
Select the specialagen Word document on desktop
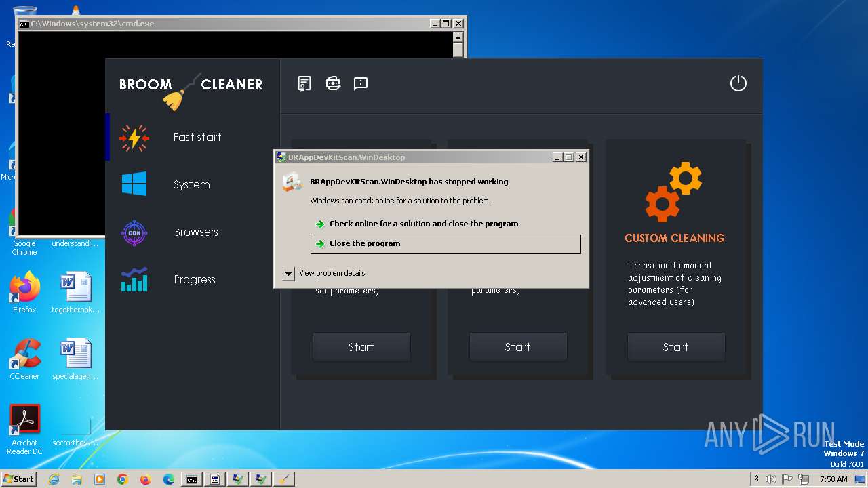[75, 359]
